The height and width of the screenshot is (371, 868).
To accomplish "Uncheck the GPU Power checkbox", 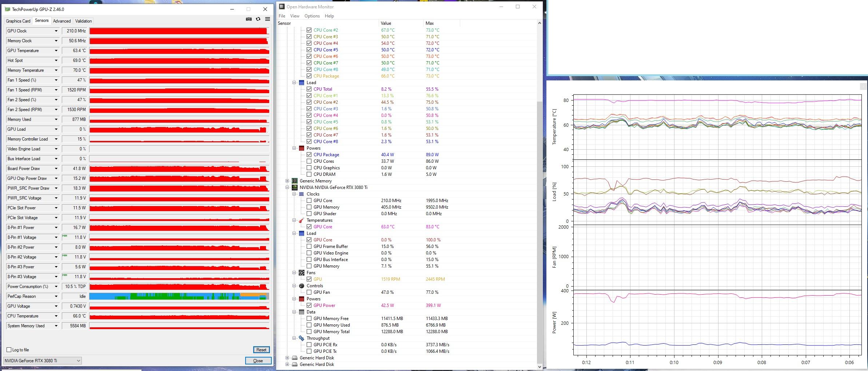I will 309,305.
